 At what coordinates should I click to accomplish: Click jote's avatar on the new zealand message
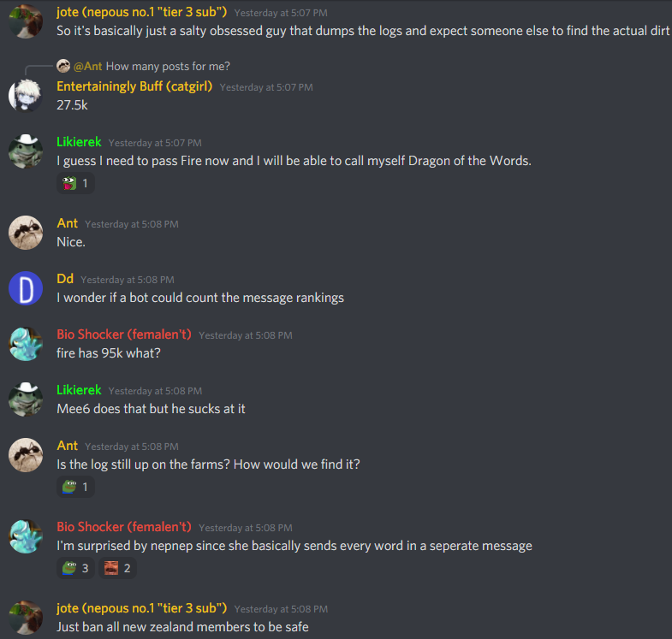point(26,618)
